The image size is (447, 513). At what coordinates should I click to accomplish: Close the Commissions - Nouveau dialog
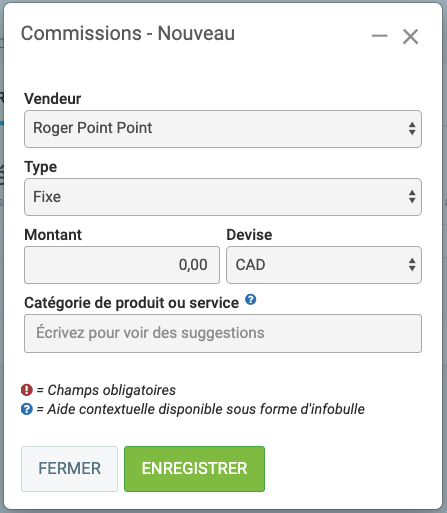[x=410, y=36]
